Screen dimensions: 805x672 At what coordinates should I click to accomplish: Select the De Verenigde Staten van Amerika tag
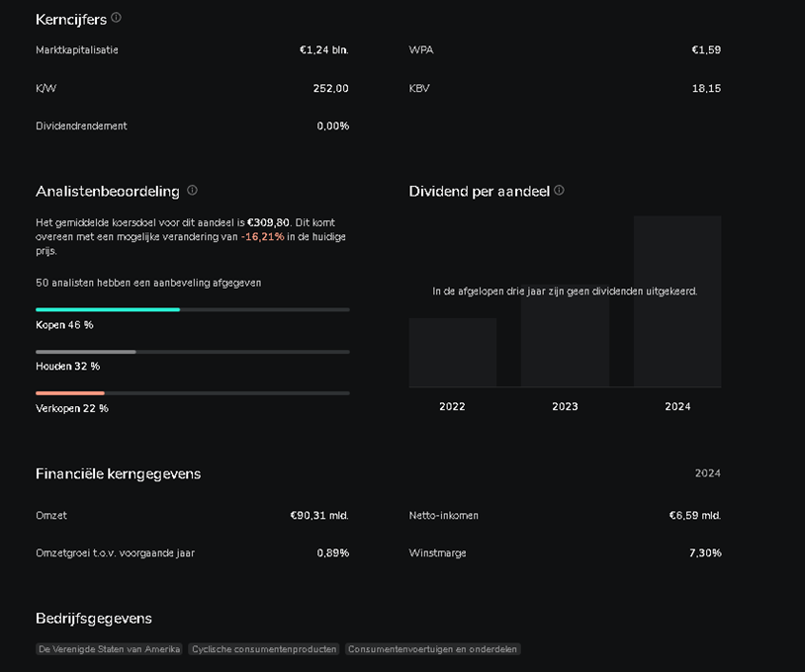(x=109, y=649)
